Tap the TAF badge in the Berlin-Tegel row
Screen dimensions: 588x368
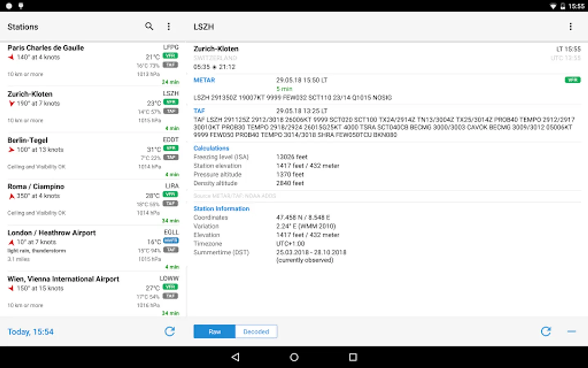170,157
